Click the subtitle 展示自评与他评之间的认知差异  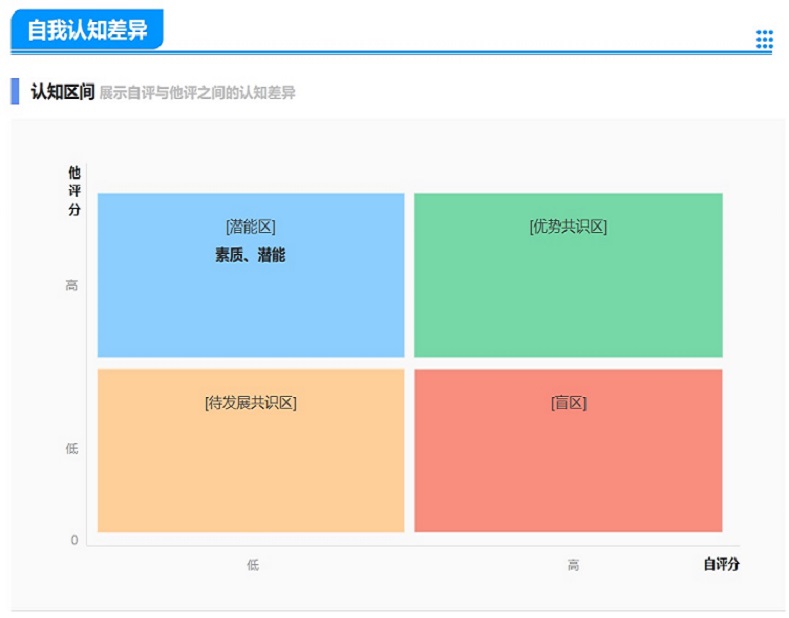tap(197, 93)
